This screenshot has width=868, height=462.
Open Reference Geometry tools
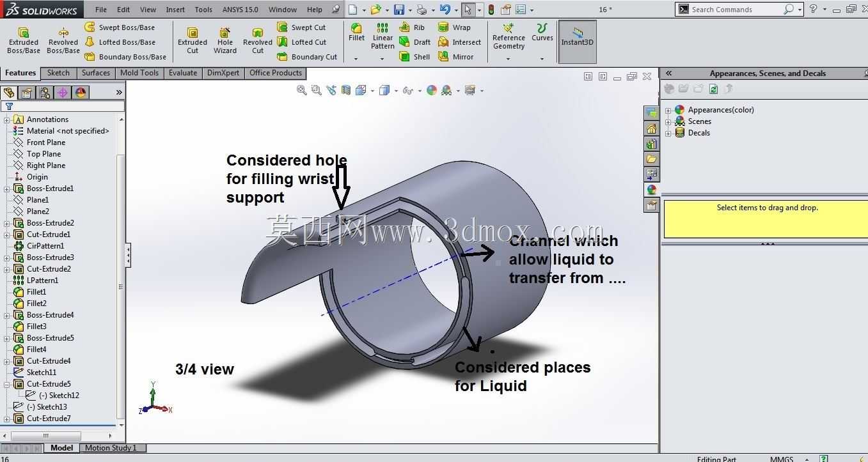pos(509,36)
